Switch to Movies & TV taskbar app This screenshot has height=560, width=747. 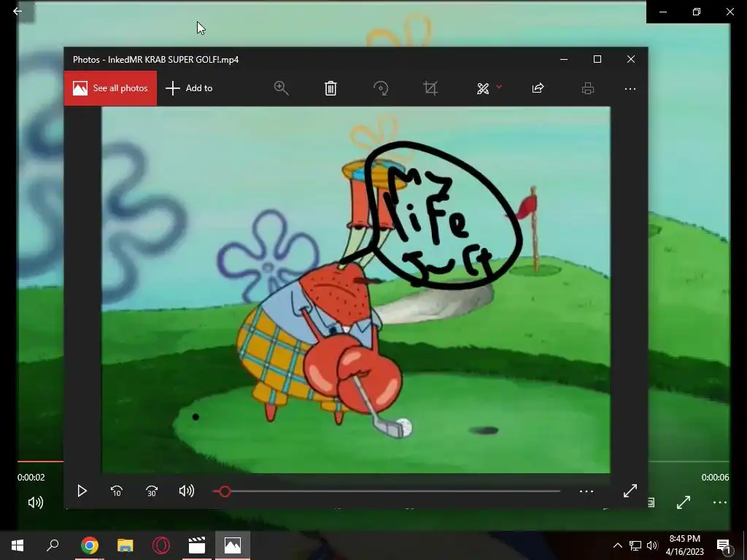(x=197, y=545)
